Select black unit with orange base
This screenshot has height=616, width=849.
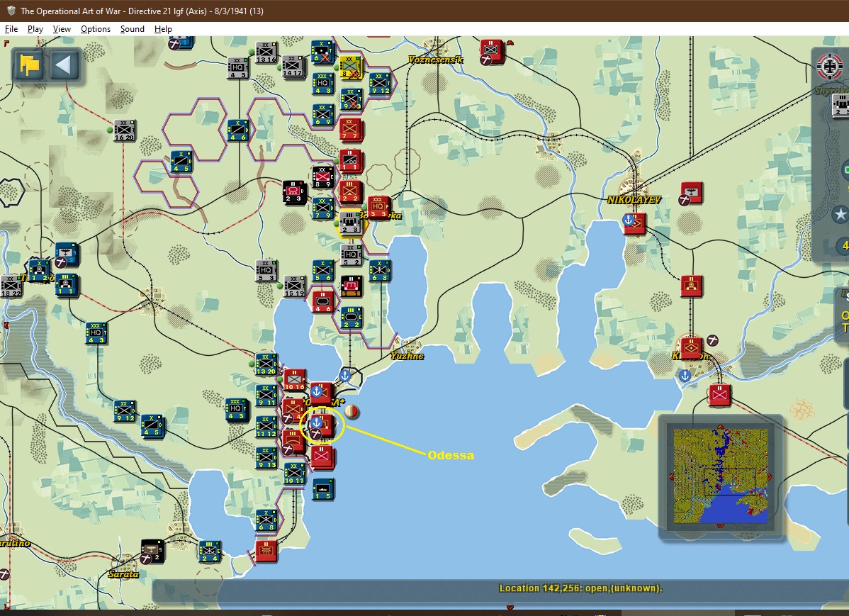coord(351,286)
